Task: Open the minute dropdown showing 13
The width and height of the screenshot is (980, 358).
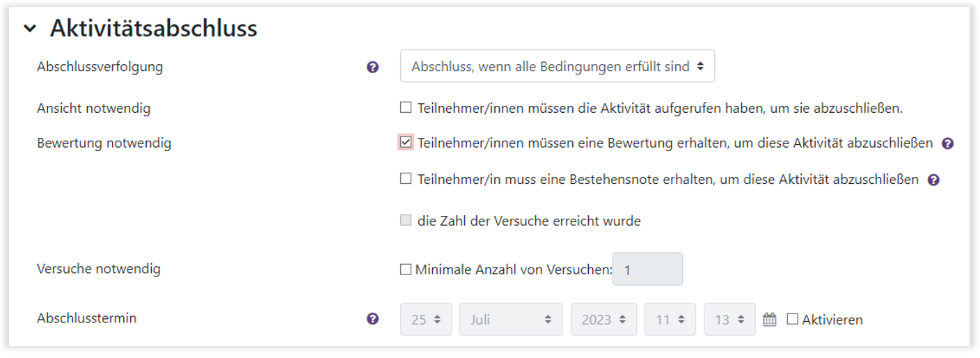Action: pos(729,320)
